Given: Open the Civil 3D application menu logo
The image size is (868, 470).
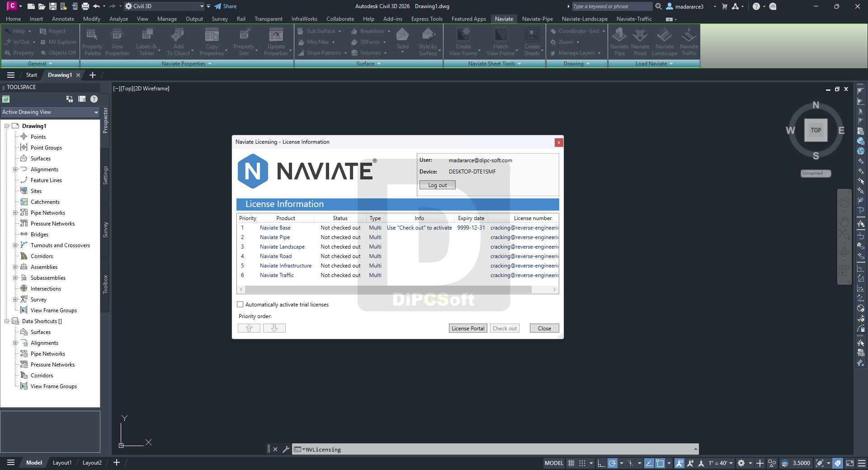Looking at the screenshot, I should [12, 6].
